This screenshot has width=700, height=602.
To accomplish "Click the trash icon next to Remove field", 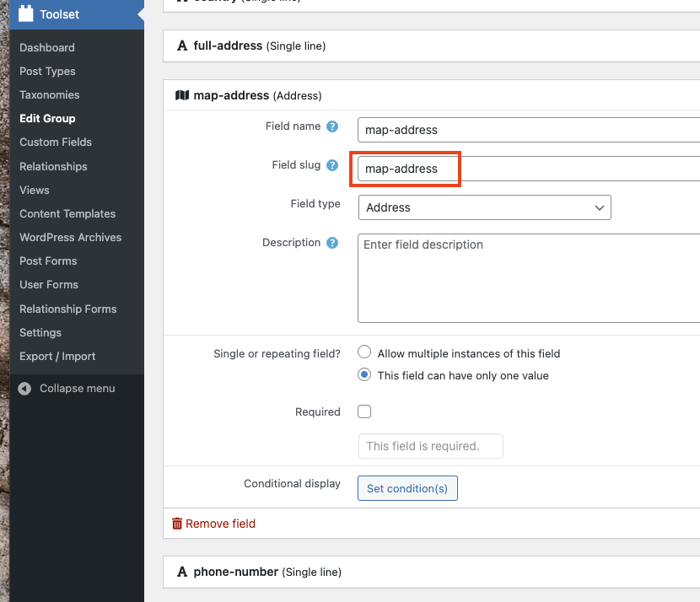I will [x=177, y=524].
